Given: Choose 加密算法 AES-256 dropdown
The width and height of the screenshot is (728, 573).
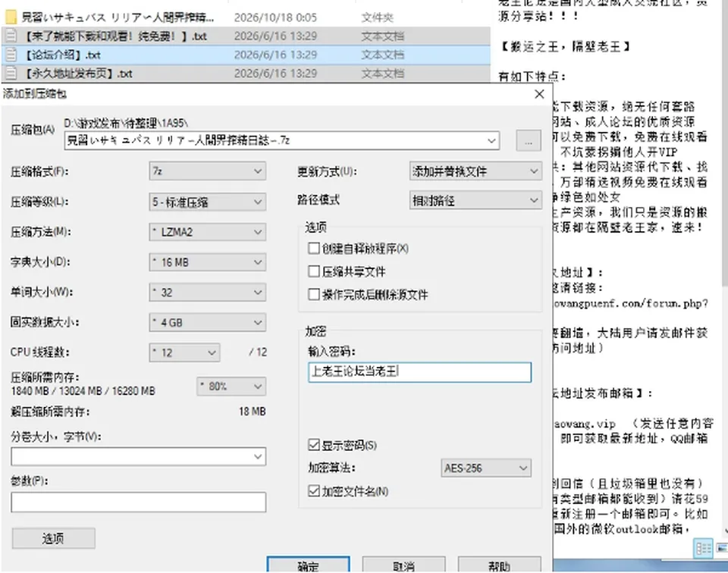Looking at the screenshot, I should click(485, 468).
